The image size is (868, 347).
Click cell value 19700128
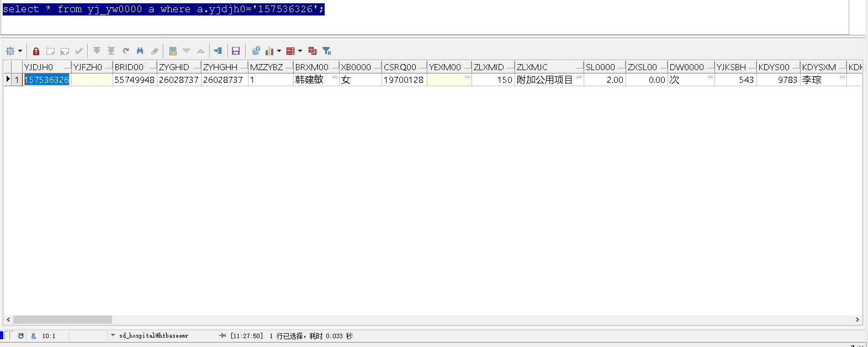404,80
